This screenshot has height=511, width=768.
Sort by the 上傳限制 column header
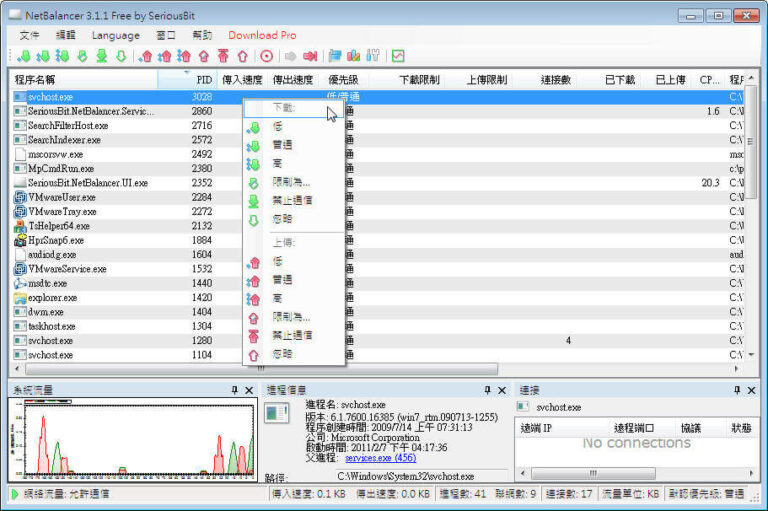click(479, 80)
